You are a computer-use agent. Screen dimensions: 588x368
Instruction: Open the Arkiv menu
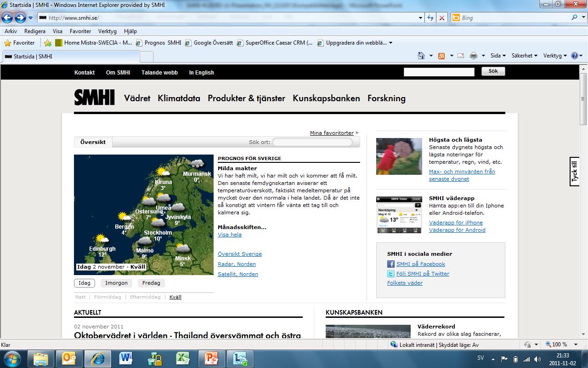click(11, 31)
